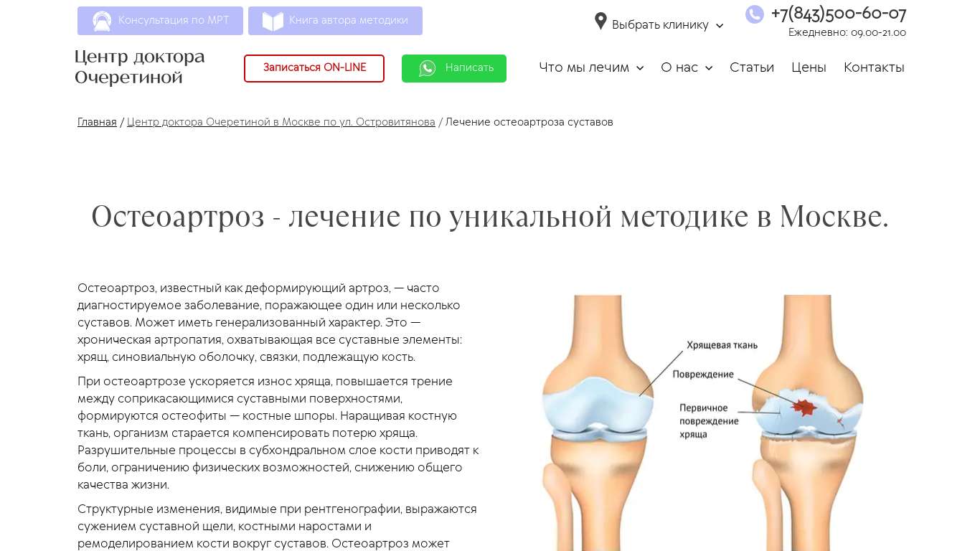Call the phone number +7(843)500-60-07
980x551 pixels.
[x=839, y=14]
